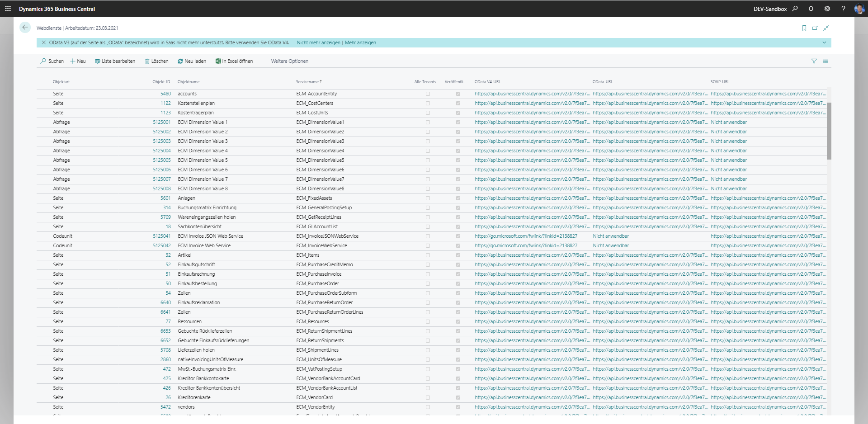Switch the list view layout icon
Screen dimensions: 868x424
[x=826, y=61]
